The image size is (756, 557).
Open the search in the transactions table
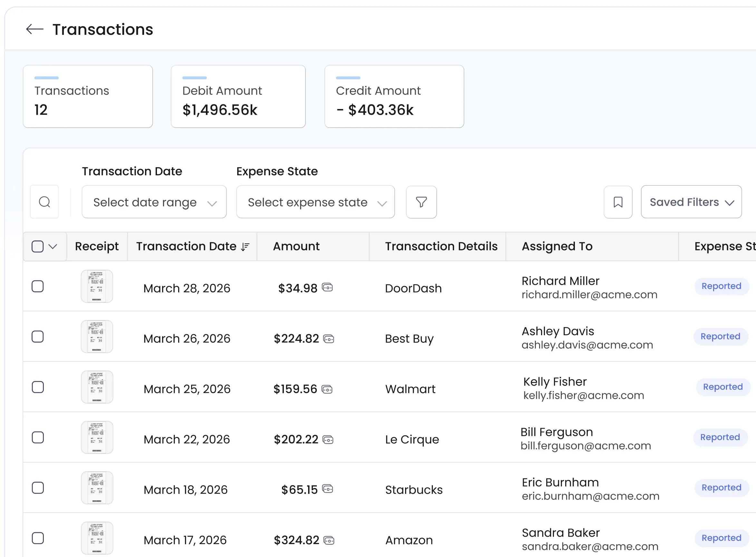(44, 202)
